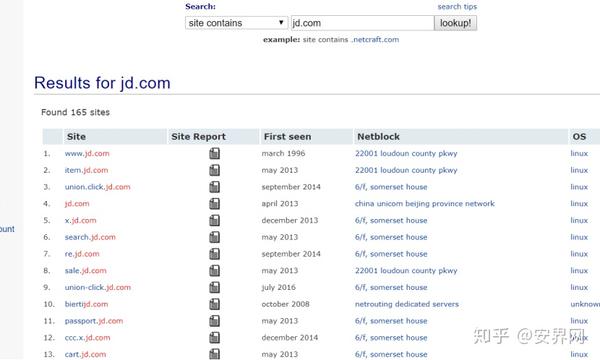
Task: Open site report icon for cart.jd.com
Action: (215, 354)
